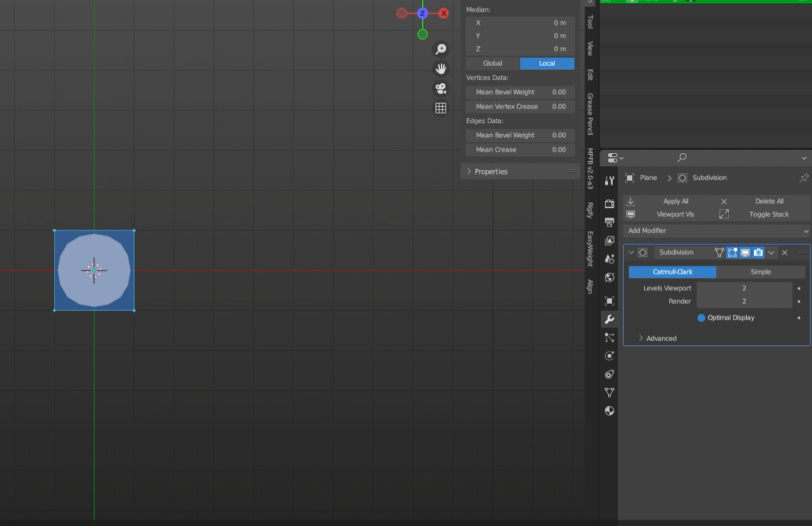Screen dimensions: 812x526
Task: Pin the properties editor context
Action: (803, 178)
